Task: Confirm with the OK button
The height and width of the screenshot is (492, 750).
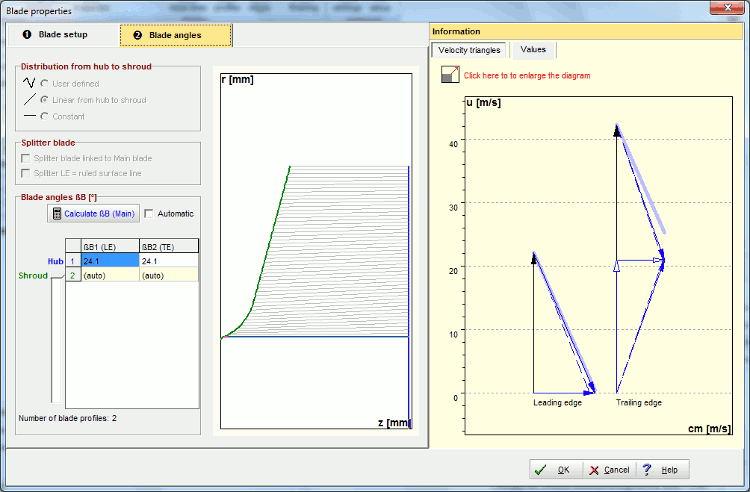Action: point(556,470)
